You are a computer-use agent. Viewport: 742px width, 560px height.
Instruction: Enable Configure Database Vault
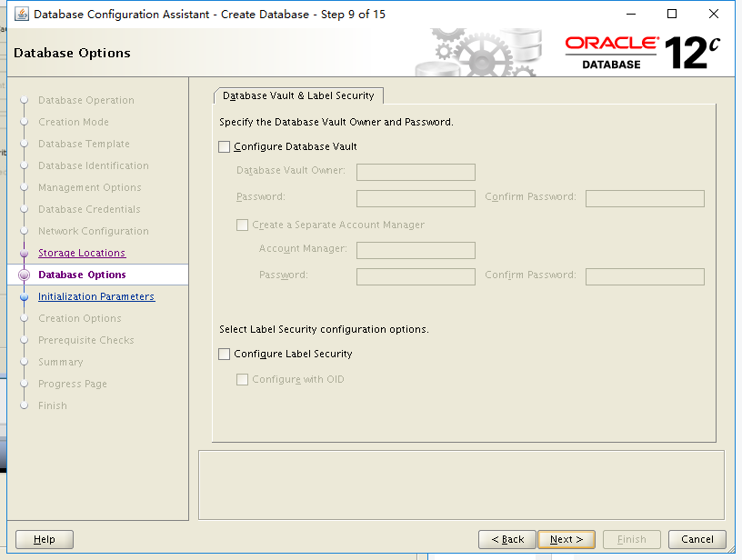(x=224, y=146)
